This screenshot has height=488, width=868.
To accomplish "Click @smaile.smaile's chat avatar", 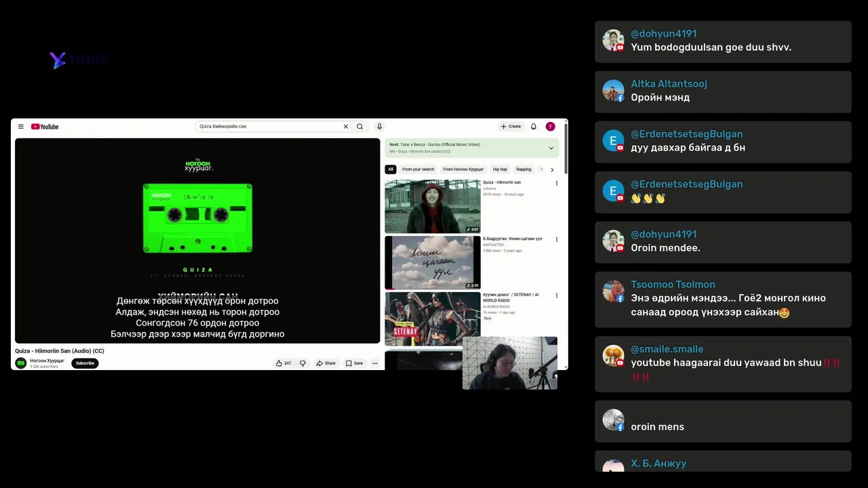I will [x=613, y=356].
